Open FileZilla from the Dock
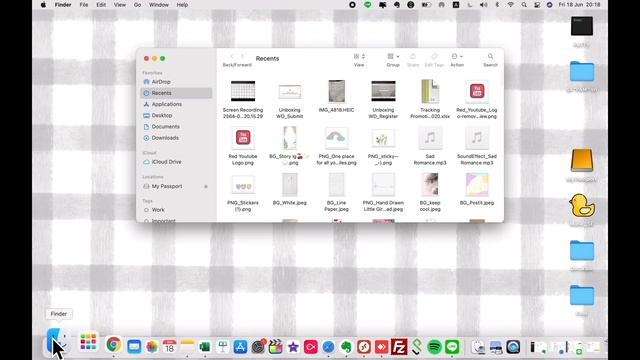The width and height of the screenshot is (640, 360). tap(399, 347)
